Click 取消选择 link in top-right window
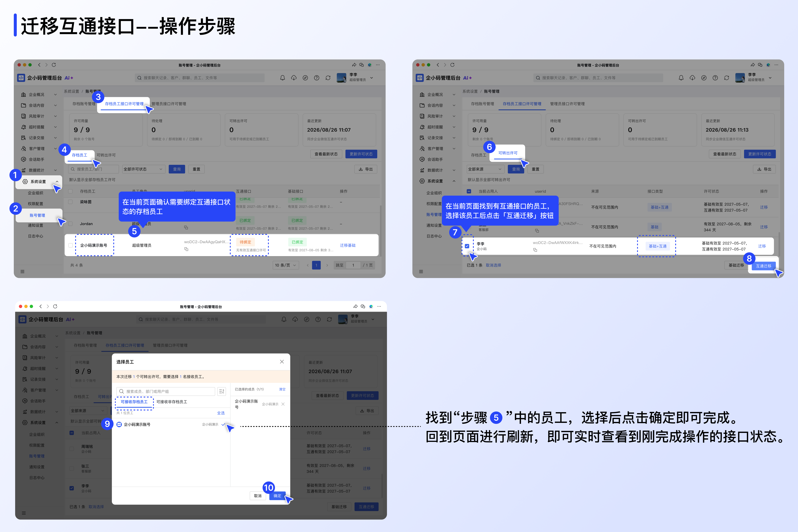 click(493, 265)
